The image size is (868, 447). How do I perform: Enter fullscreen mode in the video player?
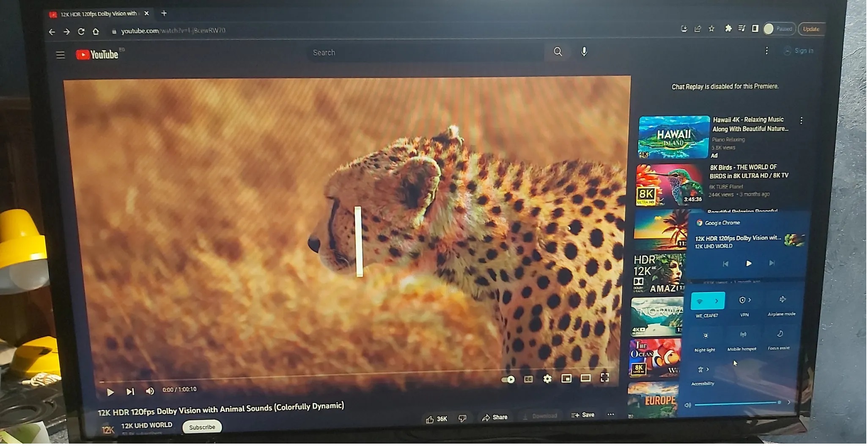(606, 378)
